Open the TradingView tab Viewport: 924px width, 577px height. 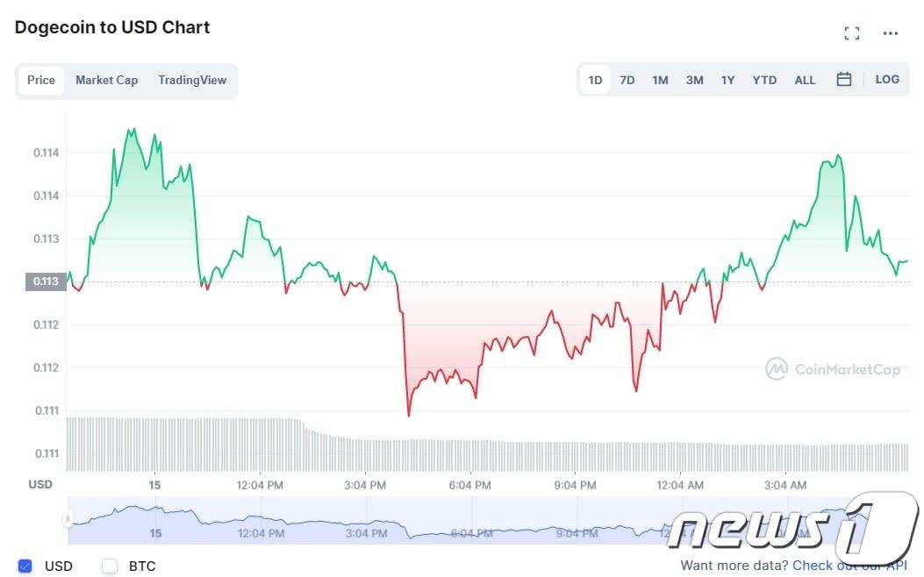click(x=192, y=80)
